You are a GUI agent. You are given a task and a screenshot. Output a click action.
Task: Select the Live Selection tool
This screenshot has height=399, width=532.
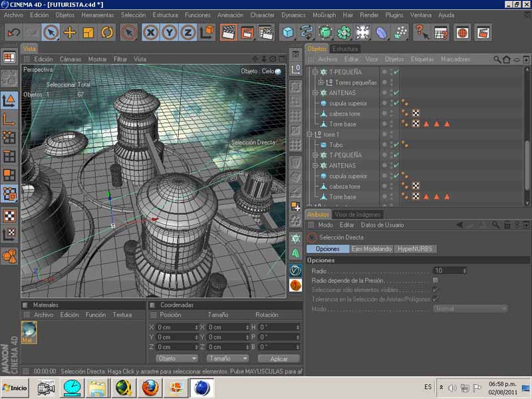click(51, 33)
